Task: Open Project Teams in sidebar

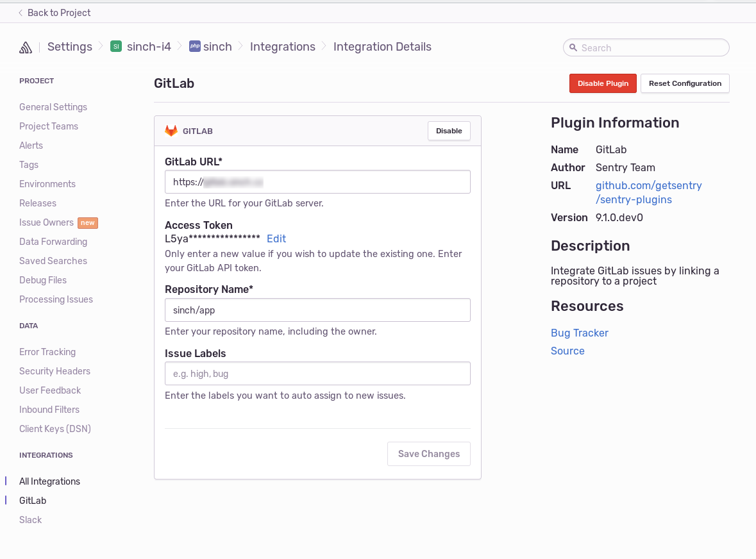Action: point(49,126)
